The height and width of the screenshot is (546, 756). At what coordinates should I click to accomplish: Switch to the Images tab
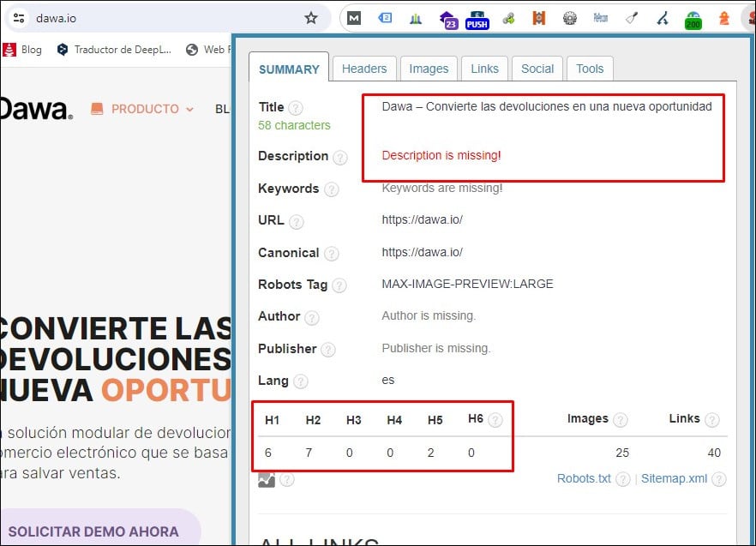429,69
